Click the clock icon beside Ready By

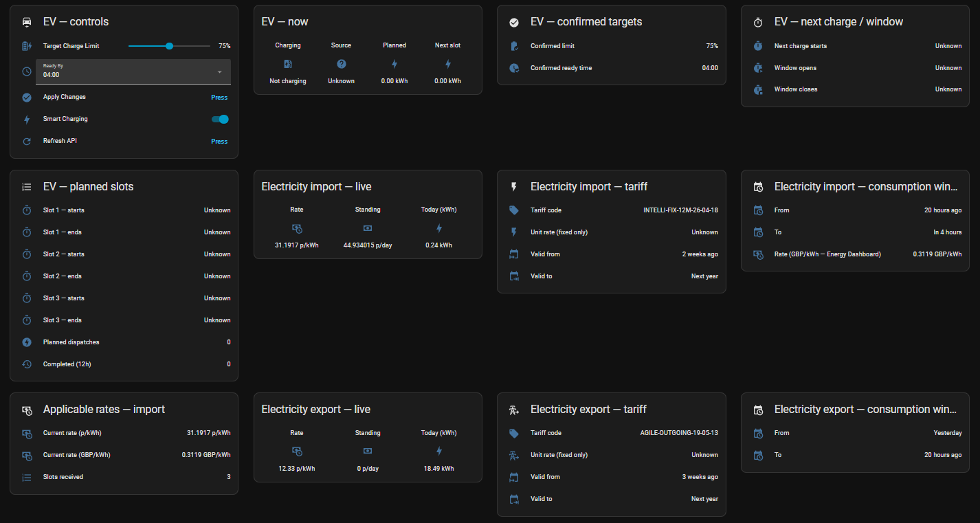27,71
